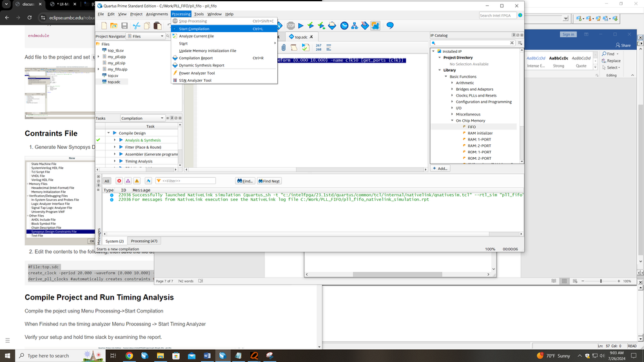Select FIFO in the IP Catalog tree

point(471,127)
